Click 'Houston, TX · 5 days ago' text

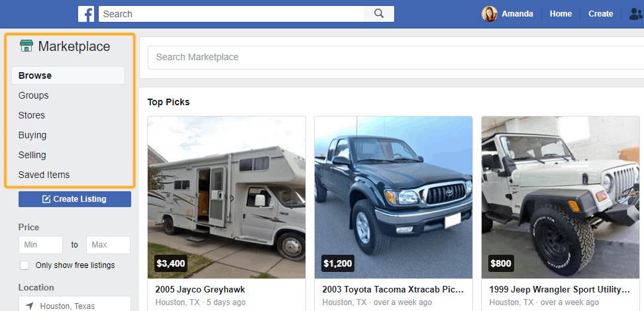201,302
